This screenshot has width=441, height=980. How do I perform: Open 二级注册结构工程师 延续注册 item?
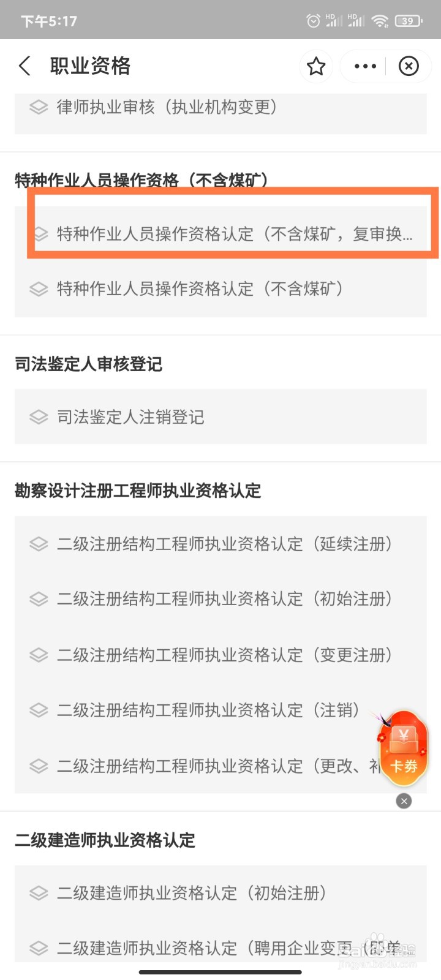(221, 544)
